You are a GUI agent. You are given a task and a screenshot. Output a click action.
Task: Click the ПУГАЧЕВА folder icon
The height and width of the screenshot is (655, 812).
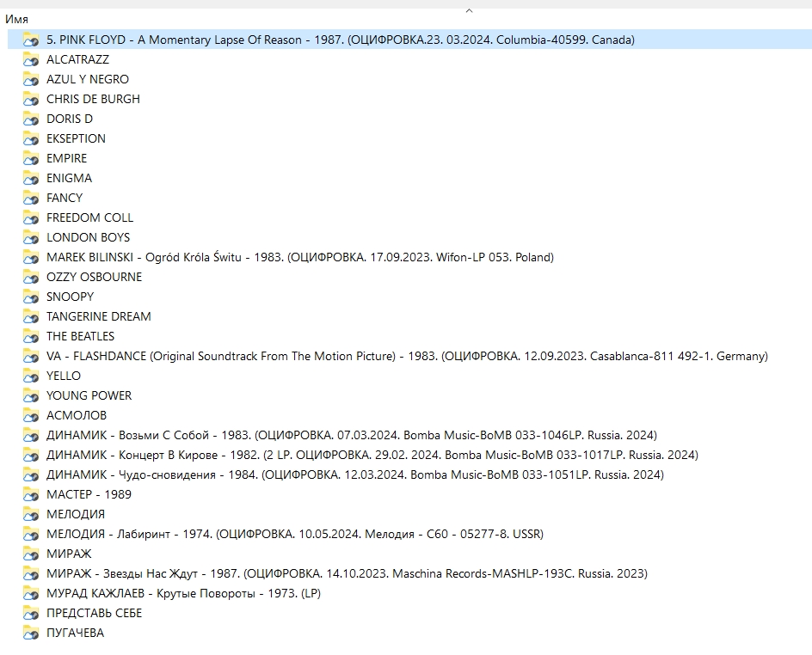click(x=31, y=633)
